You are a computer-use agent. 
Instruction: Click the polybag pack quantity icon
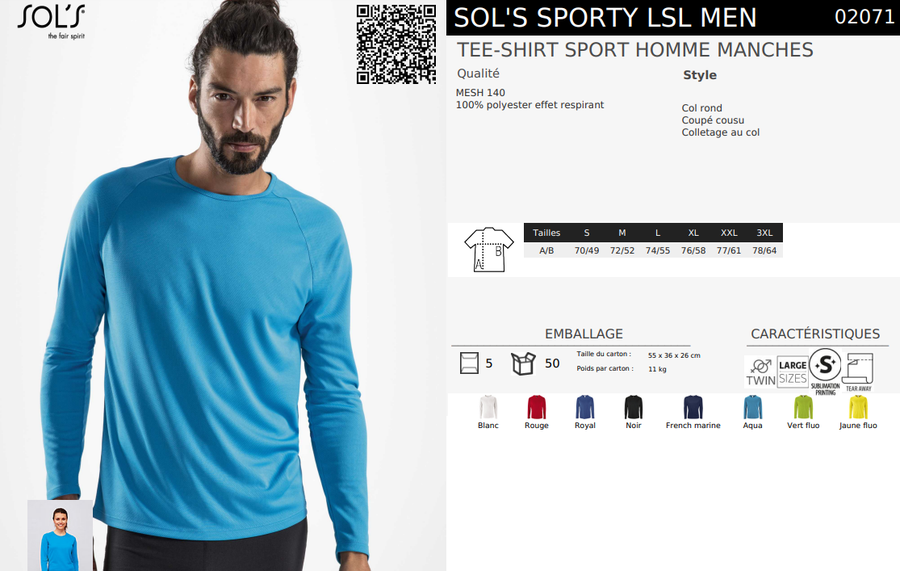(469, 363)
